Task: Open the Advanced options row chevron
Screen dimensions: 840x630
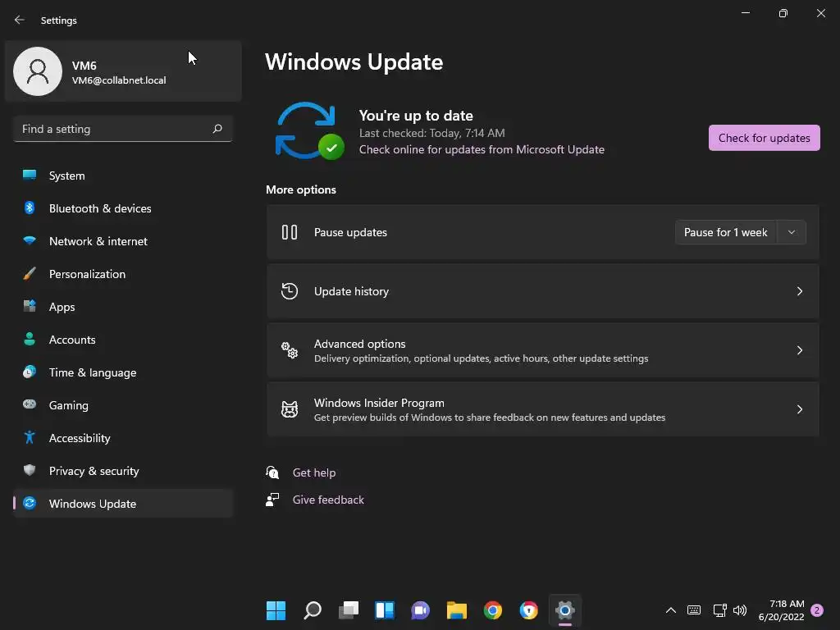Action: point(799,350)
